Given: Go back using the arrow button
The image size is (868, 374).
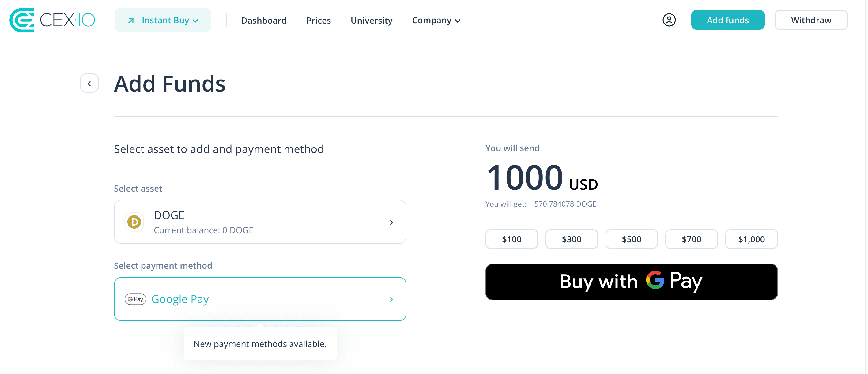Looking at the screenshot, I should [x=89, y=83].
